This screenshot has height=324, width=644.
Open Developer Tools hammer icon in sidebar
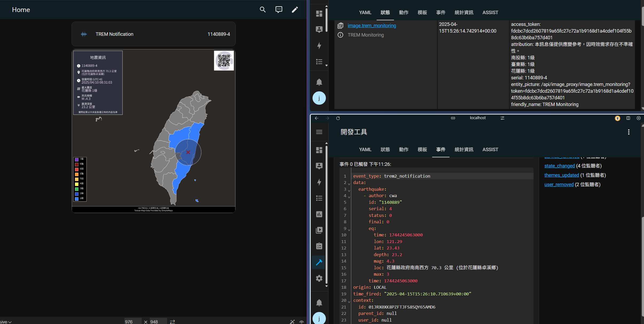[x=319, y=262]
